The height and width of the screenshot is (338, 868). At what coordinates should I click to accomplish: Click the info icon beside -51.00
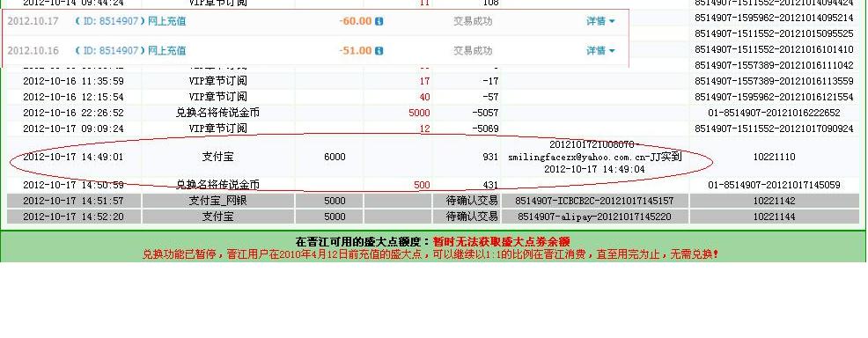pos(379,51)
